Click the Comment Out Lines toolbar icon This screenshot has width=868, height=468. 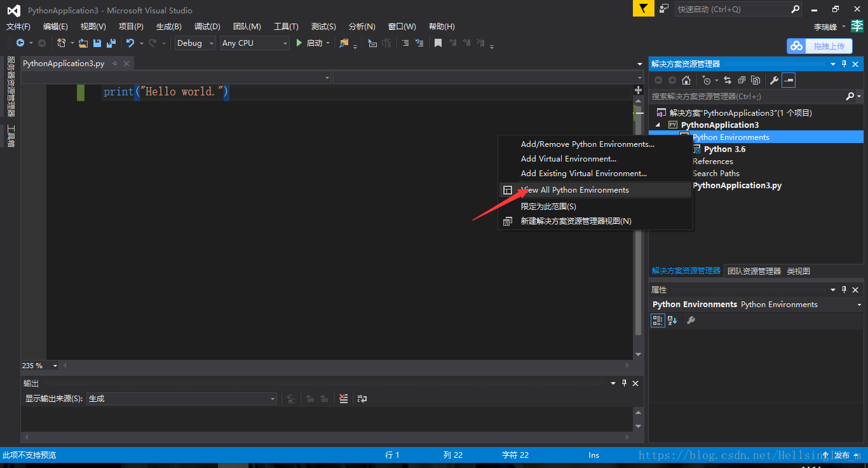click(x=404, y=43)
